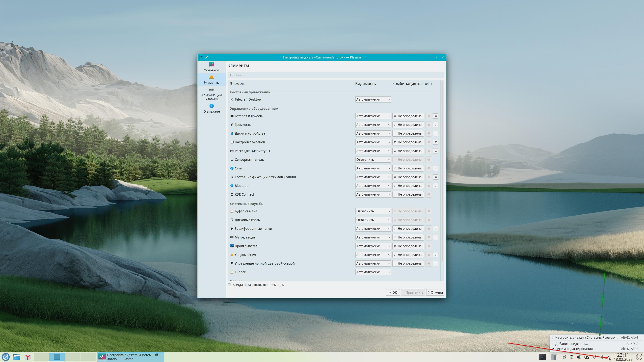Click the clear shortcut icon for Громкость

coord(428,125)
